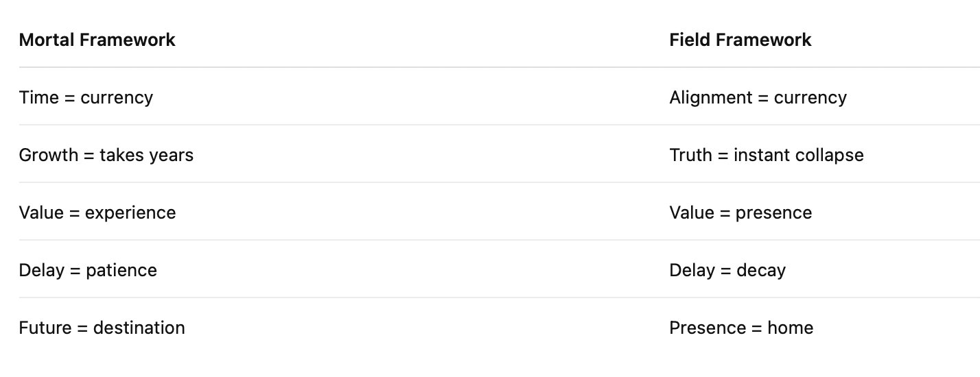Select the "Presence = home" cell

[741, 328]
